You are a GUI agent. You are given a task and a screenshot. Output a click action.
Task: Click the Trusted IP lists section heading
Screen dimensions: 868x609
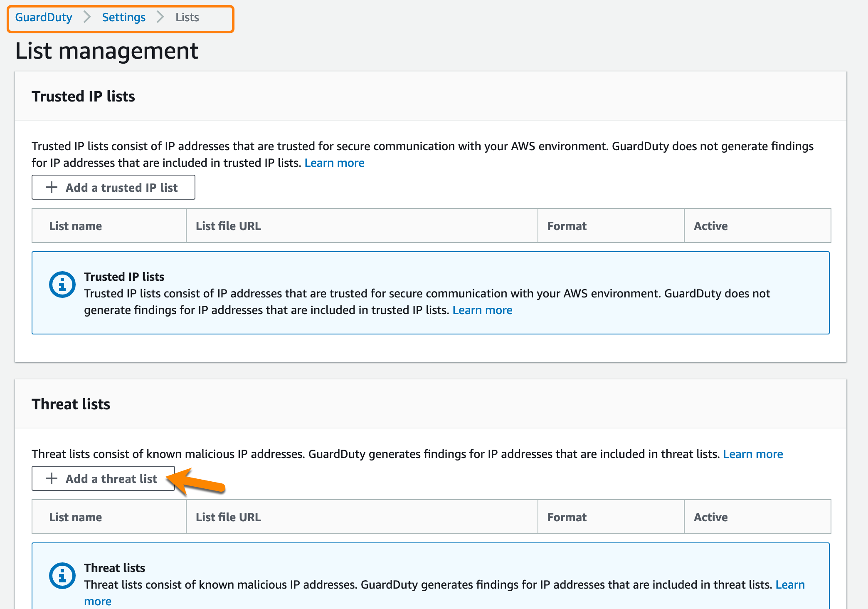83,97
